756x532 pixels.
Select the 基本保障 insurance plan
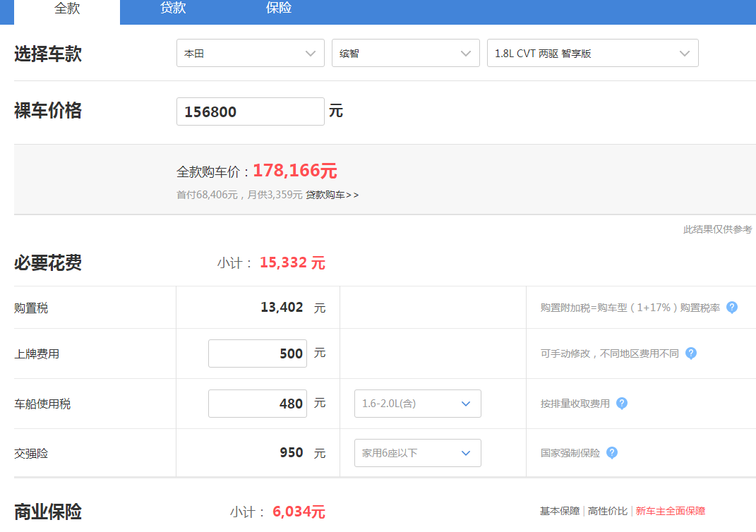click(560, 511)
